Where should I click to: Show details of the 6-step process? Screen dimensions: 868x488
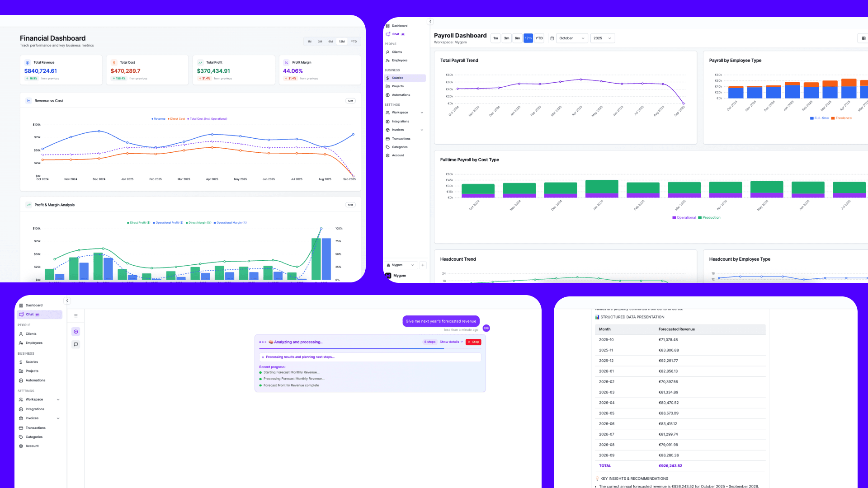[449, 342]
